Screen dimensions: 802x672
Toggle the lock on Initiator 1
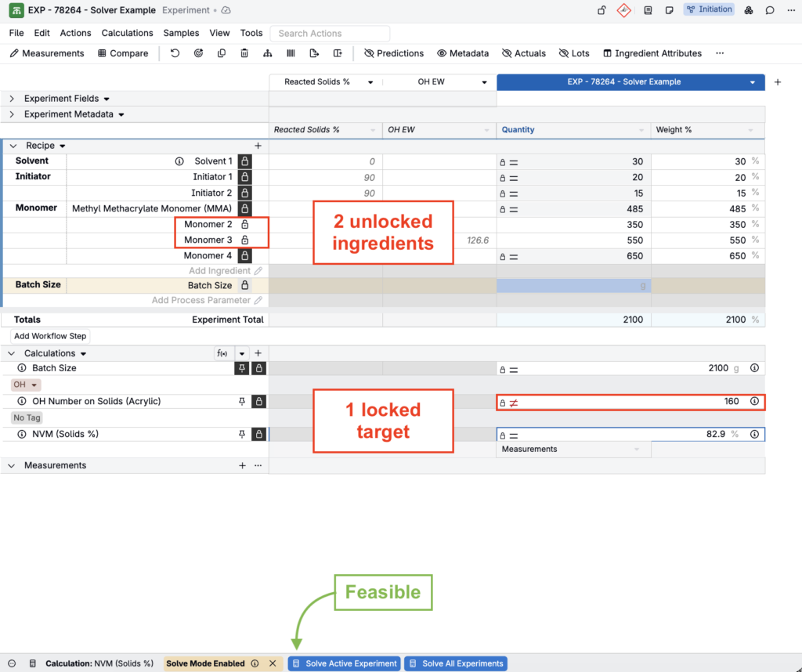coord(245,177)
